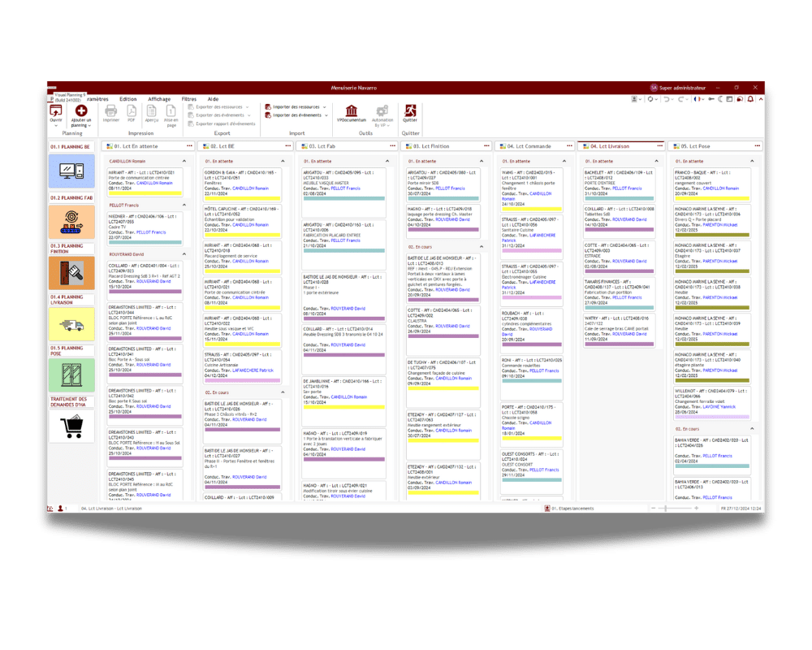Viewport: 812px width, 650px height.
Task: Click the zoom minus button in status bar
Action: point(654,509)
